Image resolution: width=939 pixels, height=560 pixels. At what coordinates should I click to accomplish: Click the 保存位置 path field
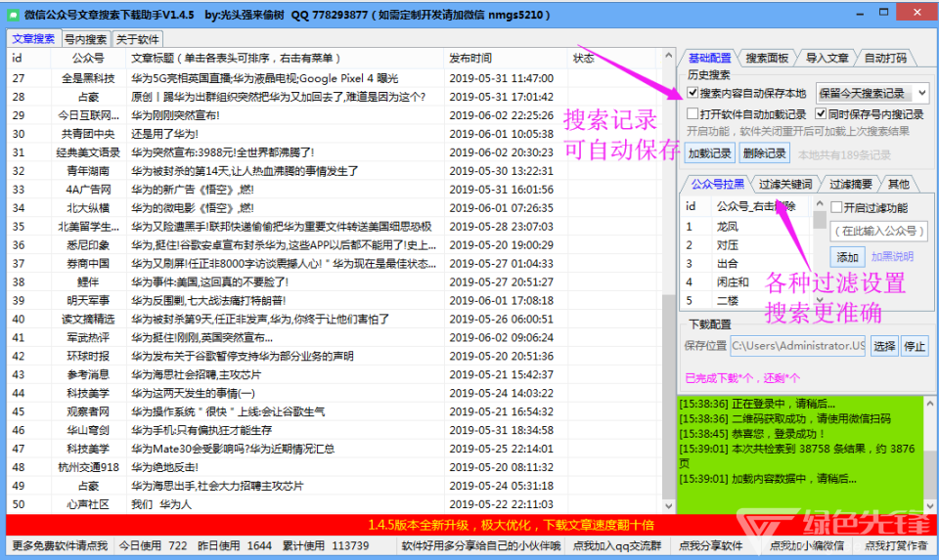798,346
